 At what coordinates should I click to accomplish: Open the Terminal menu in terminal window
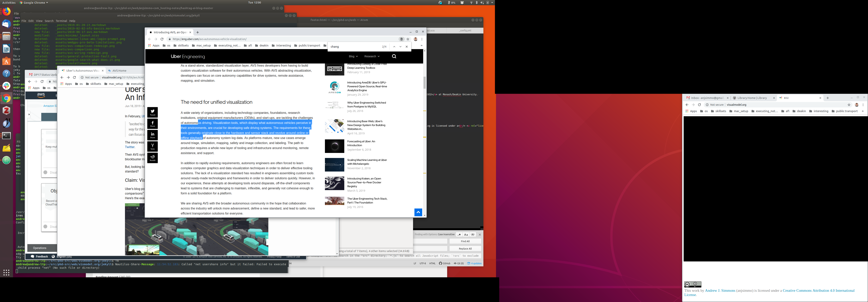pyautogui.click(x=61, y=21)
